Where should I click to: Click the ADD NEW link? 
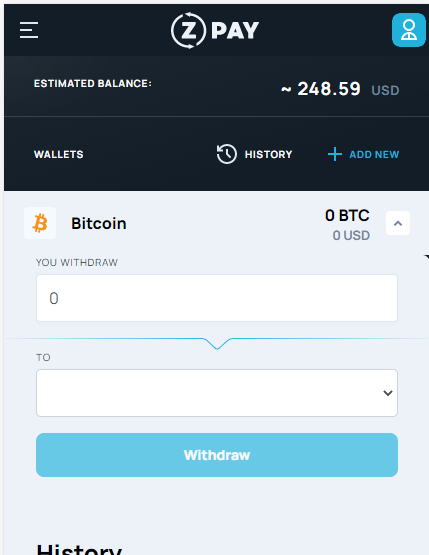374,154
